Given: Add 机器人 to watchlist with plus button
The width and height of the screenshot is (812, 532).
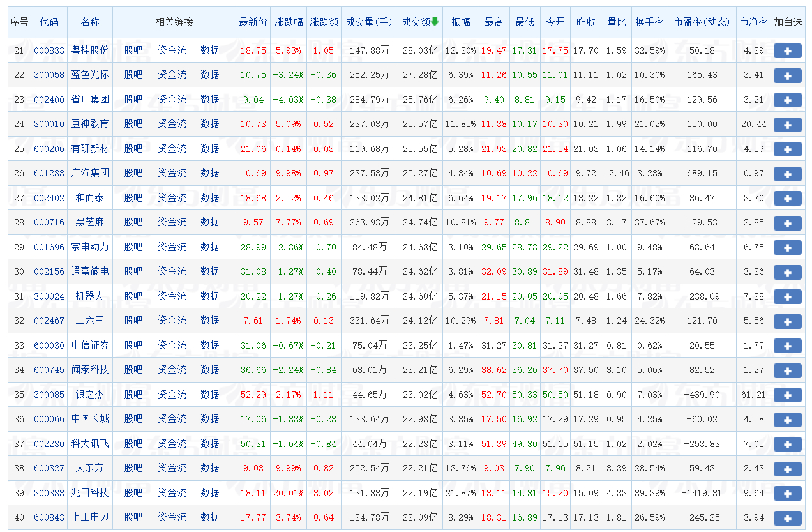Looking at the screenshot, I should 787,297.
